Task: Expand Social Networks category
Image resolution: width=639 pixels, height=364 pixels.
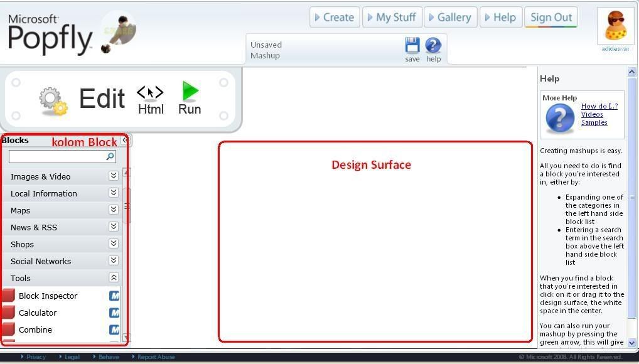Action: point(113,260)
